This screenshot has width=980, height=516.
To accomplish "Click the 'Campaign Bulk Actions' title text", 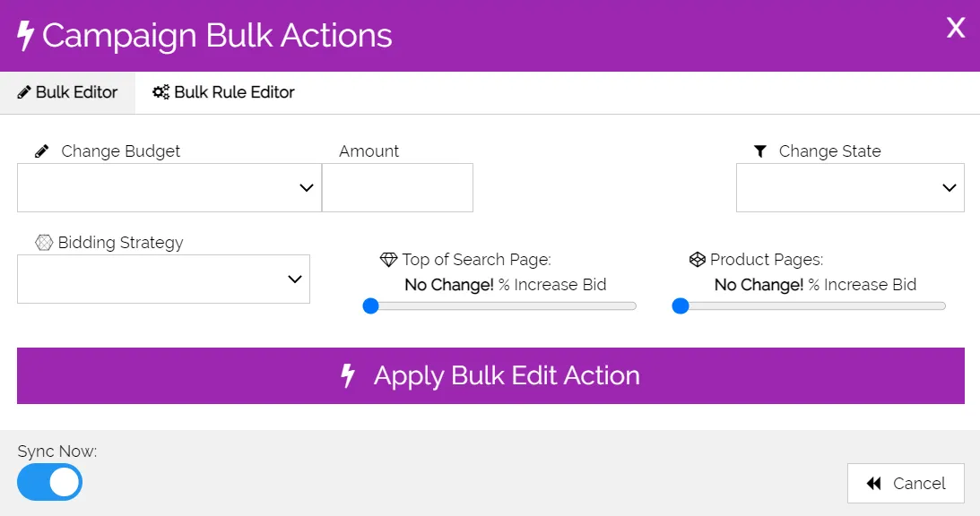I will 217,36.
